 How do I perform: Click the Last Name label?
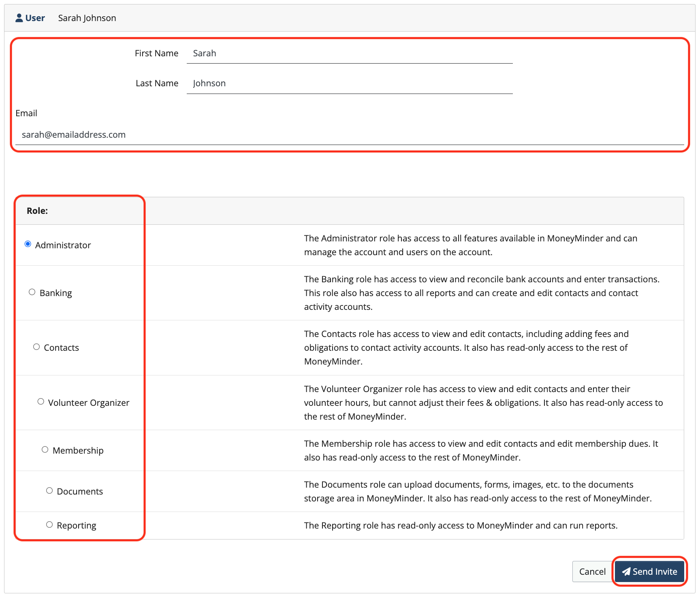point(157,83)
